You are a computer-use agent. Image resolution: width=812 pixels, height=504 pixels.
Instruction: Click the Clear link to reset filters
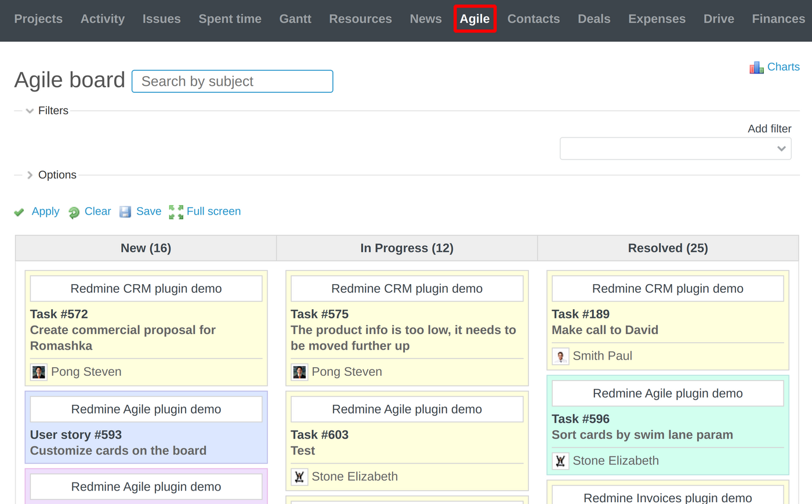click(97, 212)
